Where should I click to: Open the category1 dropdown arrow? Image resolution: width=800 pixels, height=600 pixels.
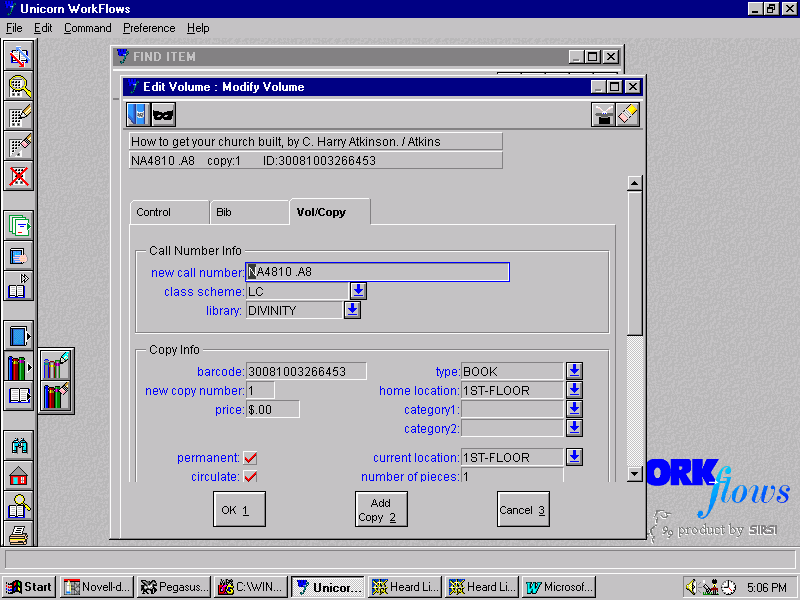574,409
